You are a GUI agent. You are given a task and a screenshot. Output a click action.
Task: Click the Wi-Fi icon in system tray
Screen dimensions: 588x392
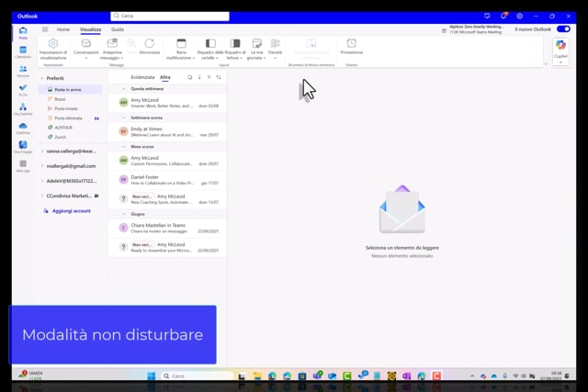coord(515,375)
